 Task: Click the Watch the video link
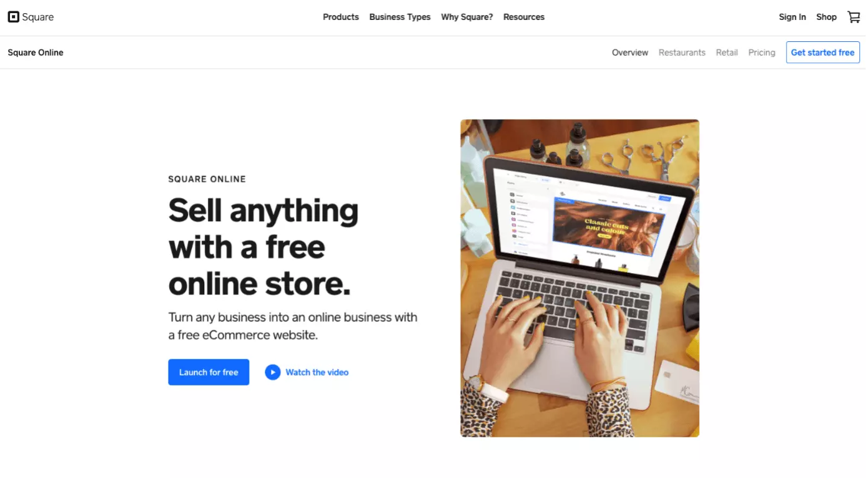[317, 372]
